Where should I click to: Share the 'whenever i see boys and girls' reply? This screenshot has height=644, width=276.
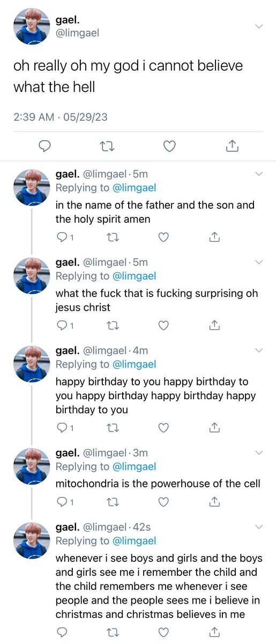[214, 631]
